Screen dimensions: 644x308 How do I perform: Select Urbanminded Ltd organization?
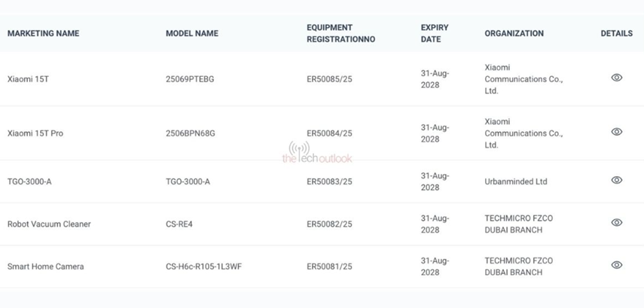click(516, 181)
